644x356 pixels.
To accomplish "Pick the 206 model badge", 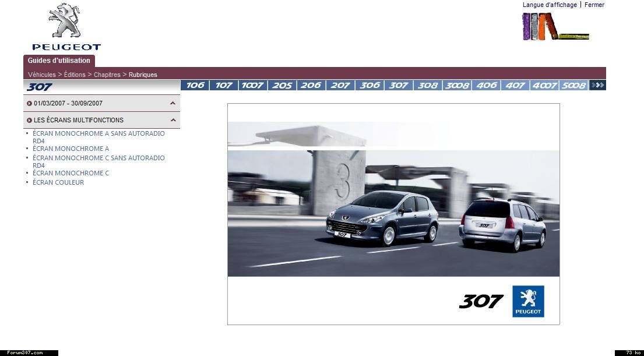I will click(x=311, y=86).
